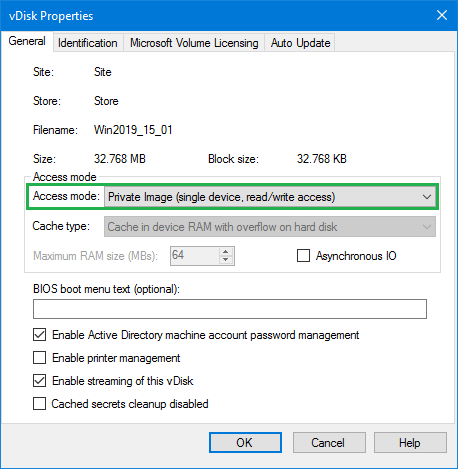458x469 pixels.
Task: Increase Maximum RAM size with up arrow
Action: tap(226, 252)
